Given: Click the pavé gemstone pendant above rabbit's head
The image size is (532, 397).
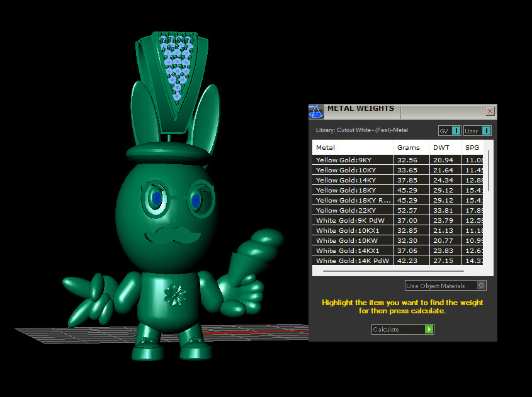Looking at the screenshot, I should coord(173,81).
